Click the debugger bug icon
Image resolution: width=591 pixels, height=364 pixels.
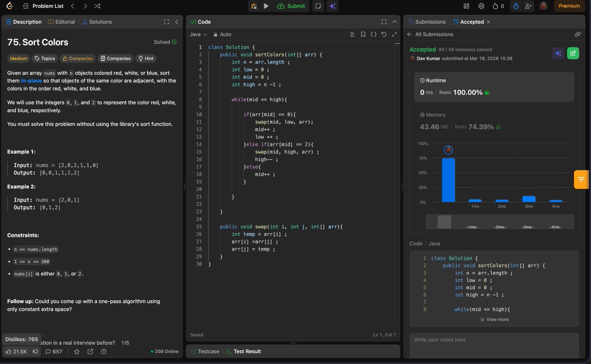pos(254,6)
